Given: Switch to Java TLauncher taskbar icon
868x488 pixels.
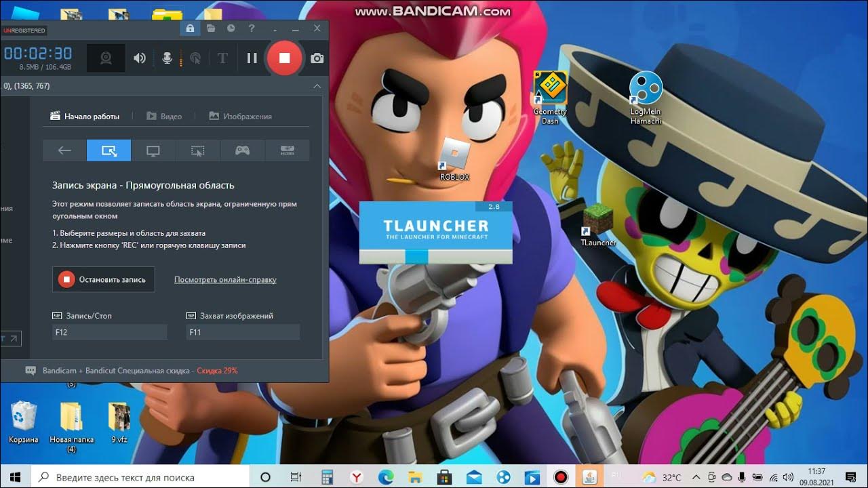Looking at the screenshot, I should pyautogui.click(x=590, y=476).
